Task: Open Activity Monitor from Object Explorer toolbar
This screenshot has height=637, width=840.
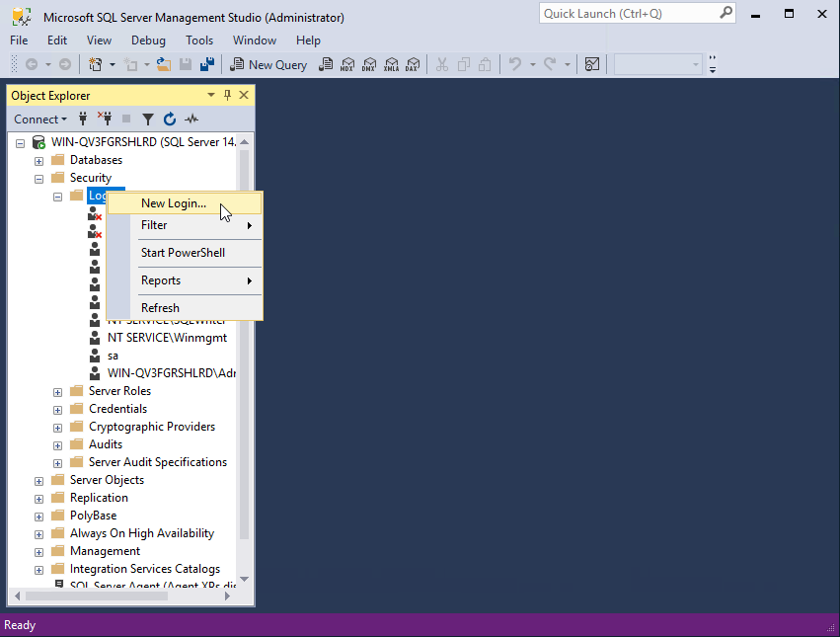Action: coord(191,119)
